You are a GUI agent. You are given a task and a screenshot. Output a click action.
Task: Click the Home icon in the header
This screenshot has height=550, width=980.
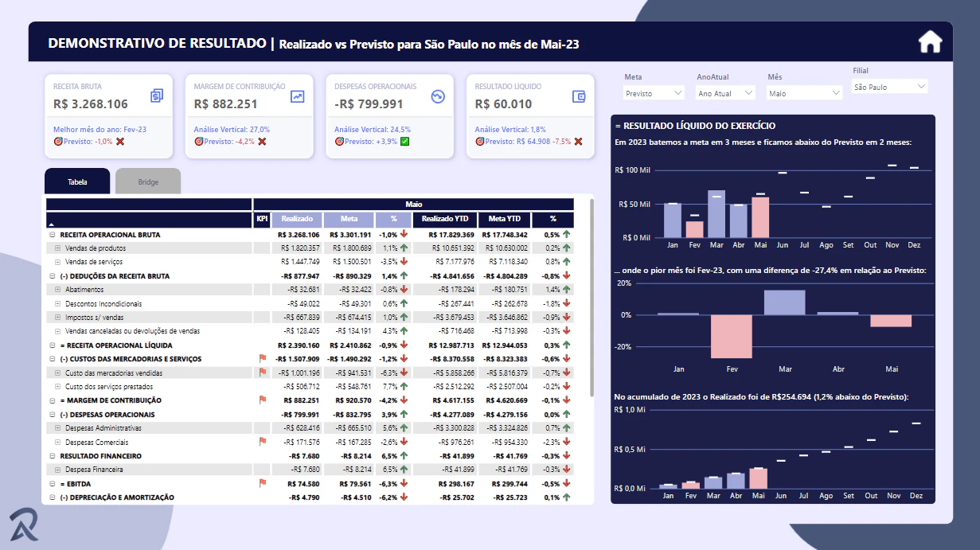click(930, 41)
